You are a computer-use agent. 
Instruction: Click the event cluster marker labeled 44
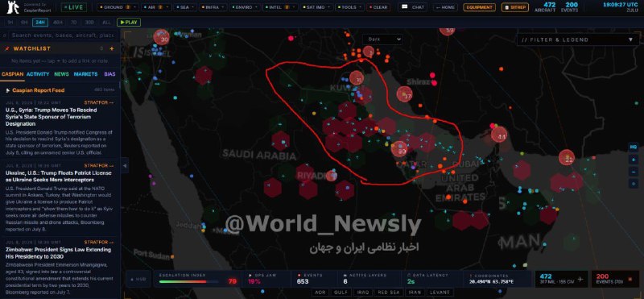point(499,135)
